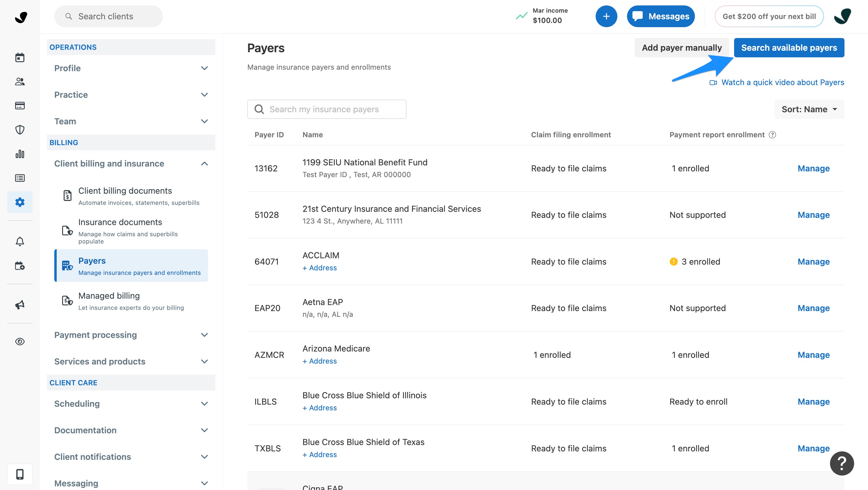Open the clients people icon in sidebar
868x490 pixels.
pyautogui.click(x=20, y=81)
